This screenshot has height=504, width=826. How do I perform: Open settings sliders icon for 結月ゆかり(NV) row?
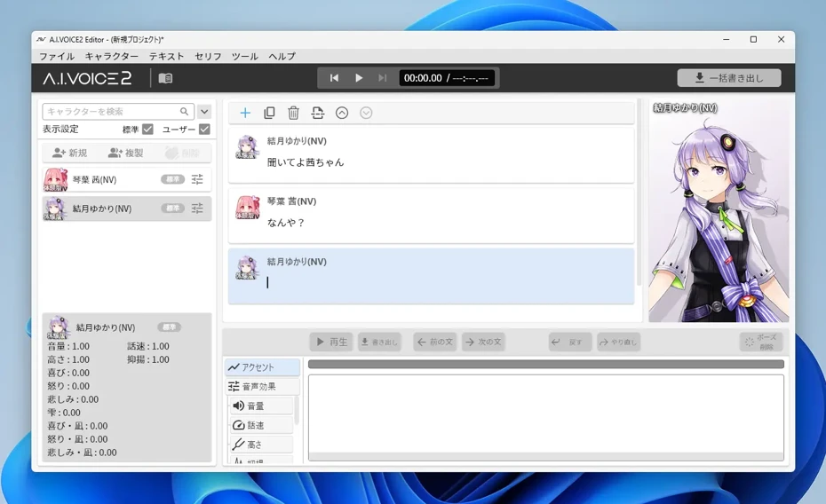(x=197, y=209)
